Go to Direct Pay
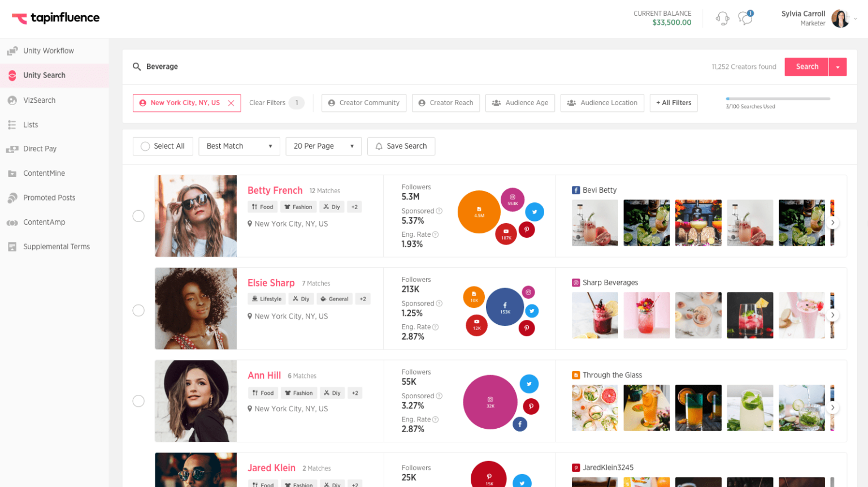 point(40,149)
